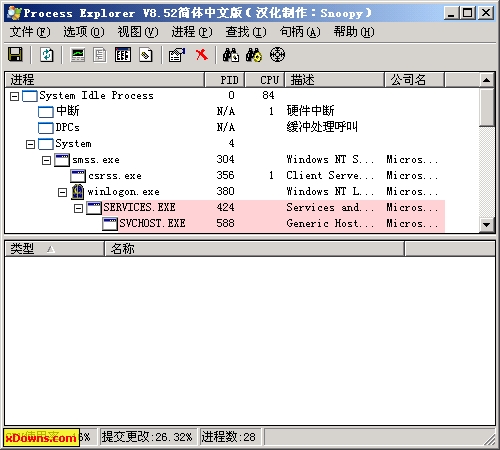This screenshot has width=500, height=450.
Task: Maximize the Process Explorer window
Action: click(468, 13)
